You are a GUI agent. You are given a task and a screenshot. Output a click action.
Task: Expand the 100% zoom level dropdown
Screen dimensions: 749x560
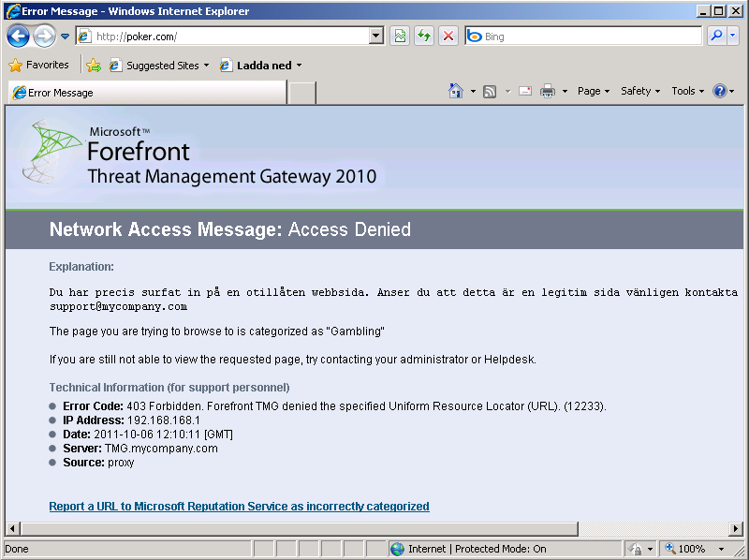(721, 549)
